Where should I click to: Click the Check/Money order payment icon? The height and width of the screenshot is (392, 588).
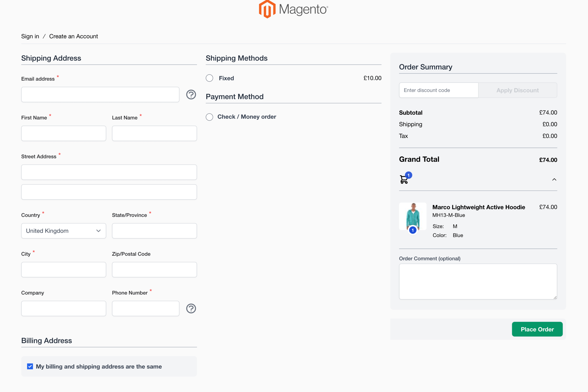(x=210, y=116)
